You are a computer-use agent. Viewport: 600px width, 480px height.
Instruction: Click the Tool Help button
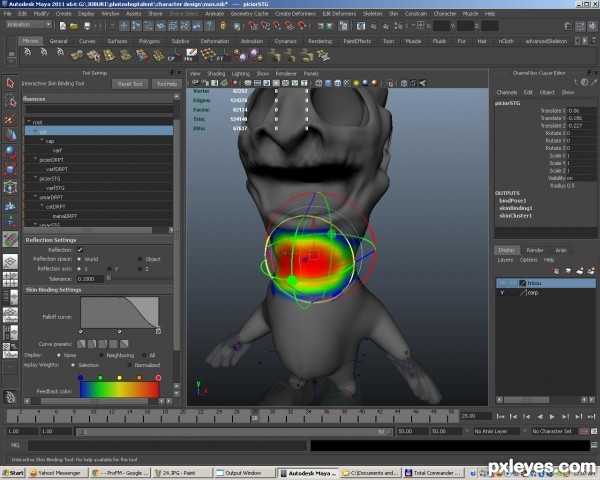tap(166, 84)
